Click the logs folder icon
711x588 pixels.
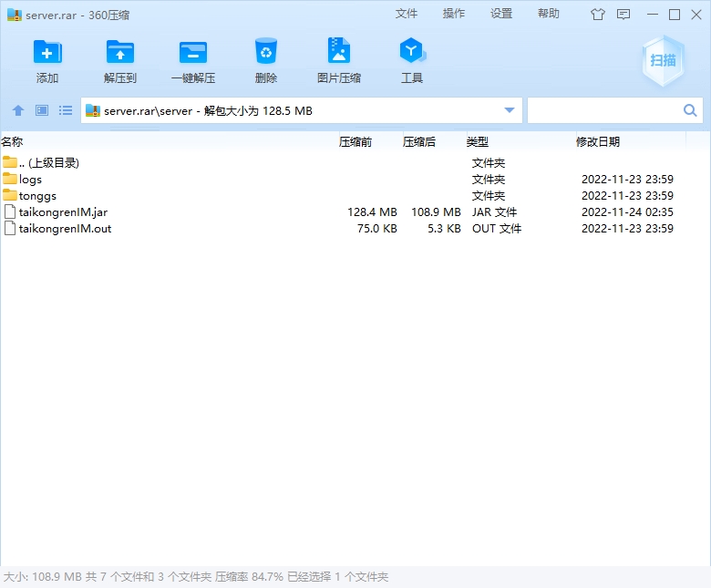(x=9, y=178)
